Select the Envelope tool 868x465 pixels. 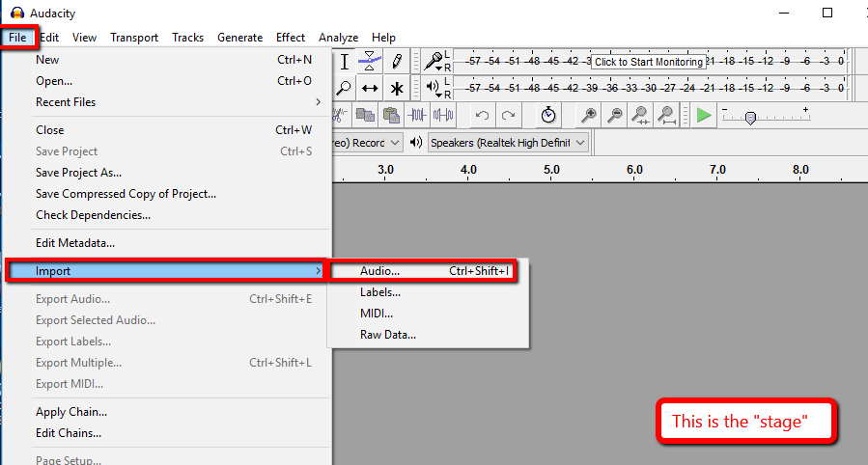tap(369, 62)
